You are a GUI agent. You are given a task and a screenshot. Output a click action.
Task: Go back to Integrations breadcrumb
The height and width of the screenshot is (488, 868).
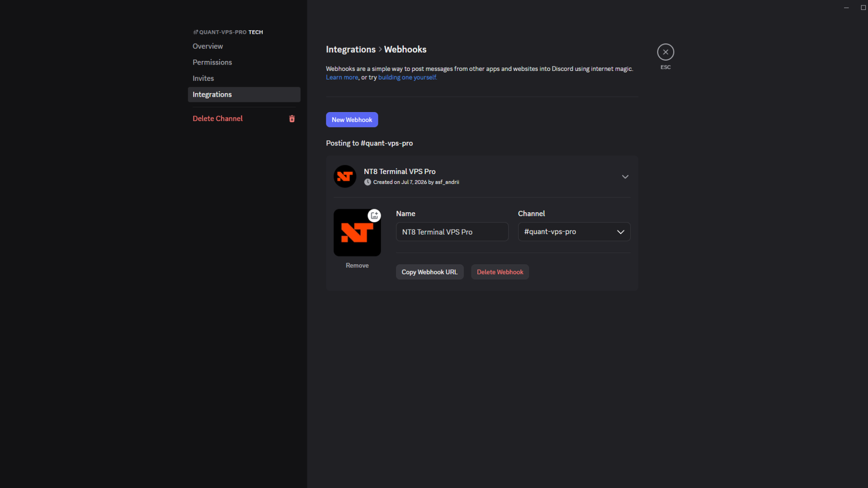(350, 49)
